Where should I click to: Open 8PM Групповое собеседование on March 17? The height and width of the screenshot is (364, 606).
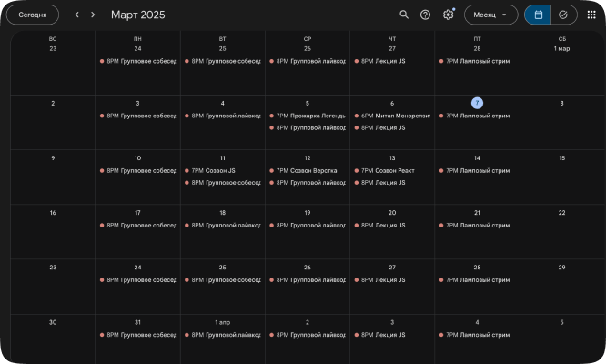[138, 225]
